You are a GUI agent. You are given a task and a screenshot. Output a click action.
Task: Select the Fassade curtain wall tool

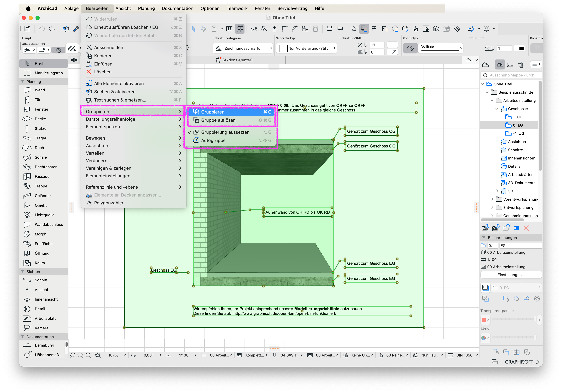[x=43, y=176]
